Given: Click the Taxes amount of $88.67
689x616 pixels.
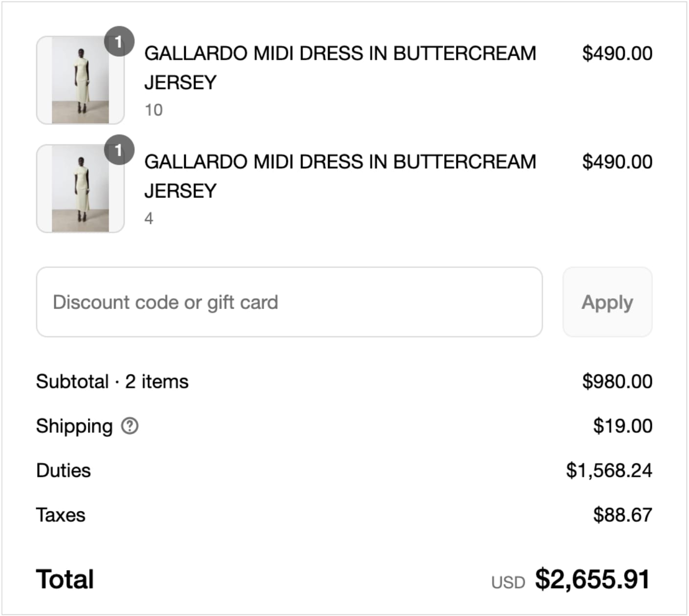Looking at the screenshot, I should [623, 515].
